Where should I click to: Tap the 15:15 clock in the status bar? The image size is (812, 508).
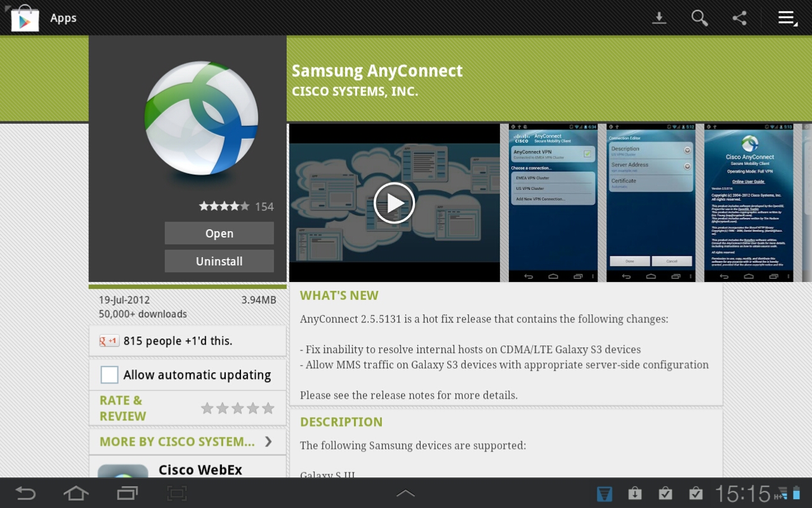point(743,493)
